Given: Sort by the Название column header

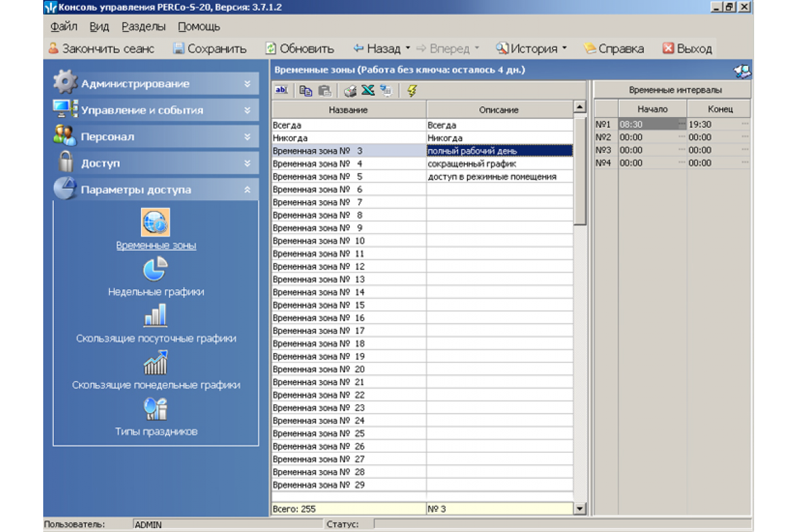Looking at the screenshot, I should click(348, 110).
